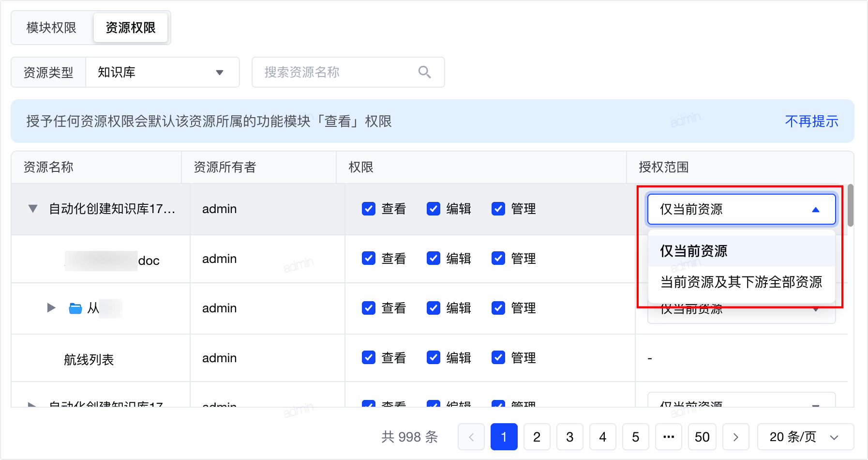Toggle 编辑 checkbox in the doc row
This screenshot has height=460, width=868.
(434, 259)
